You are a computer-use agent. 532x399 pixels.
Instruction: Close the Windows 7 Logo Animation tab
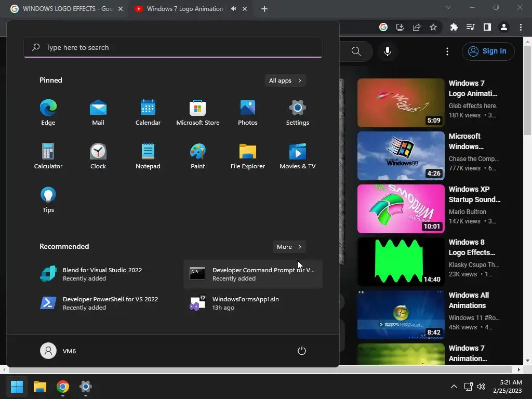245,9
